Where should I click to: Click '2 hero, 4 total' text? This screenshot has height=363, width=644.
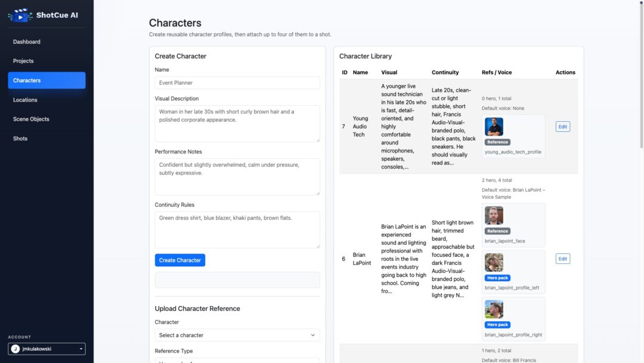pyautogui.click(x=497, y=180)
